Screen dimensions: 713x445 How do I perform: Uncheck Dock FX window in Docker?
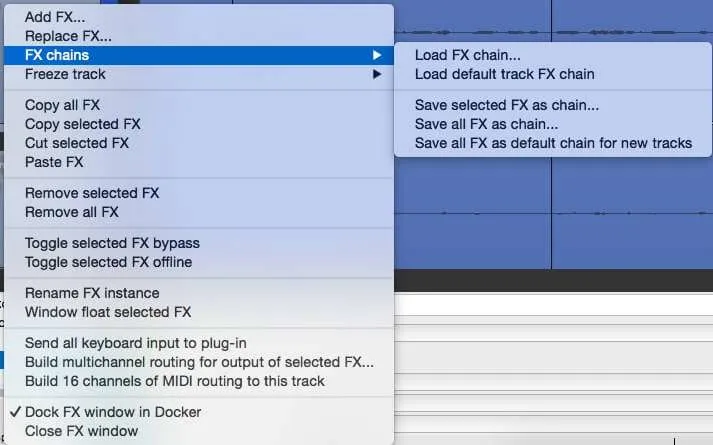(x=199, y=412)
